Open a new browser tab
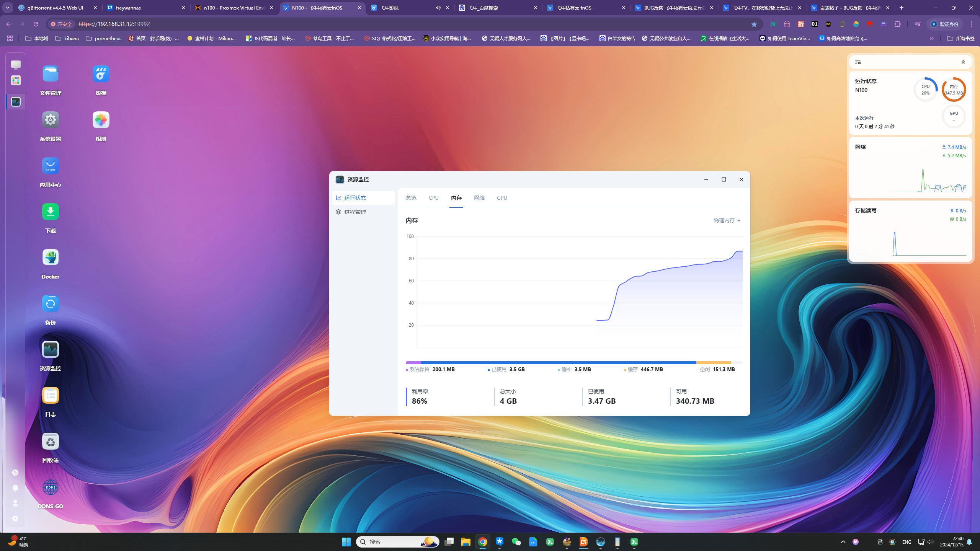 coord(901,8)
